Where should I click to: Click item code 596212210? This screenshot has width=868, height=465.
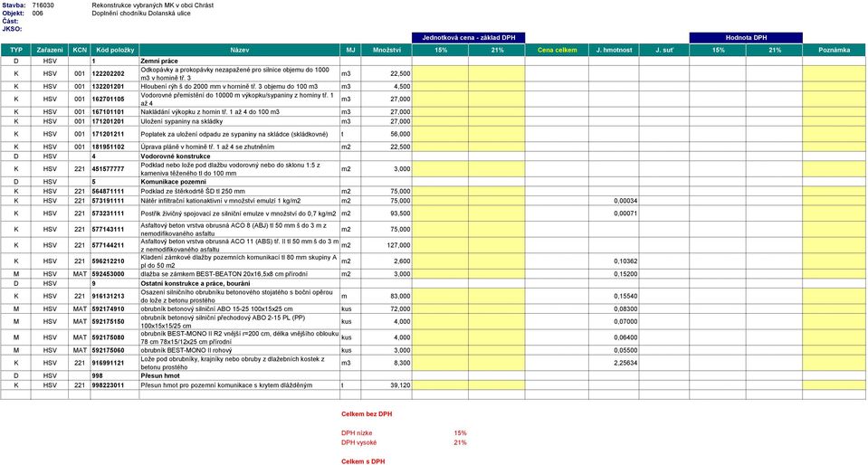coord(108,261)
